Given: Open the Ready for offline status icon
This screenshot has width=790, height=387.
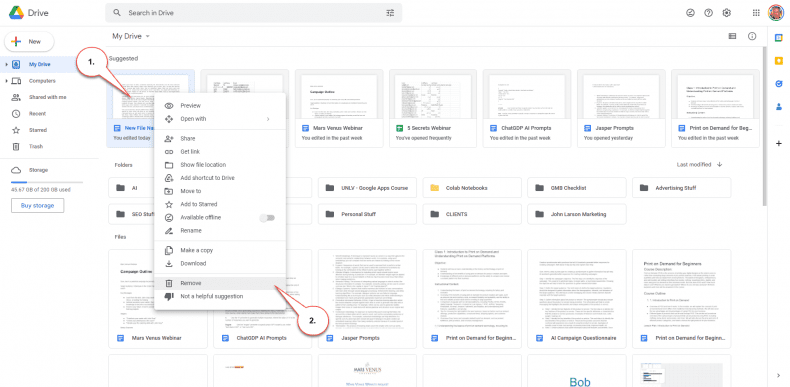Looking at the screenshot, I should coord(691,13).
